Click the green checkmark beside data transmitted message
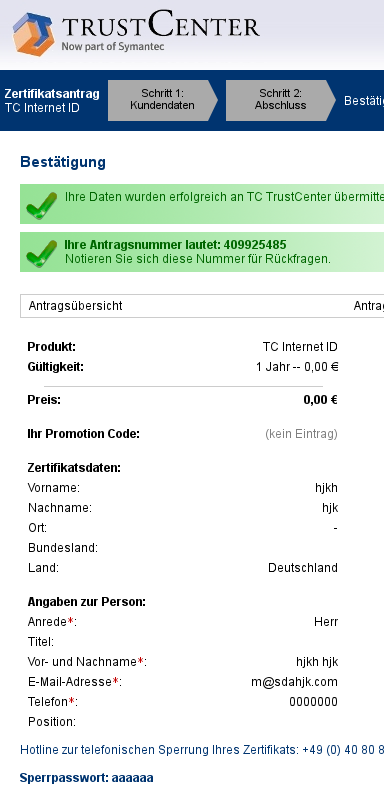The image size is (384, 798). click(42, 205)
